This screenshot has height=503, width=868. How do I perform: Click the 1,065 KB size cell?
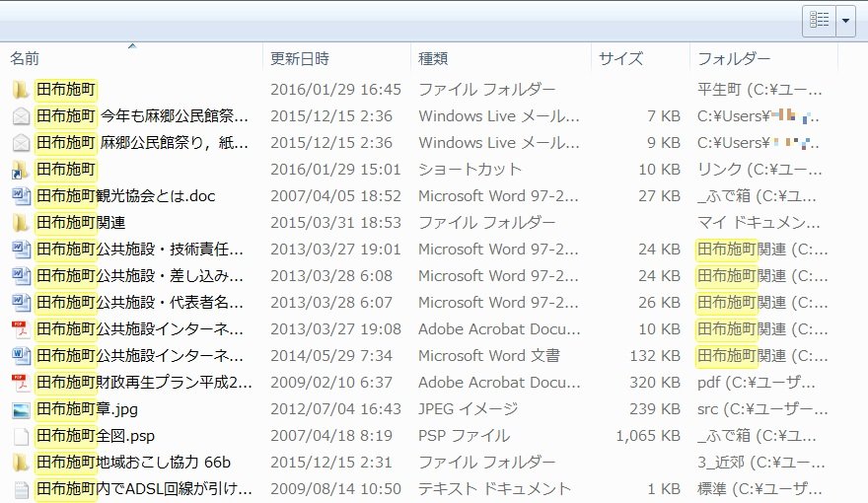pyautogui.click(x=648, y=436)
